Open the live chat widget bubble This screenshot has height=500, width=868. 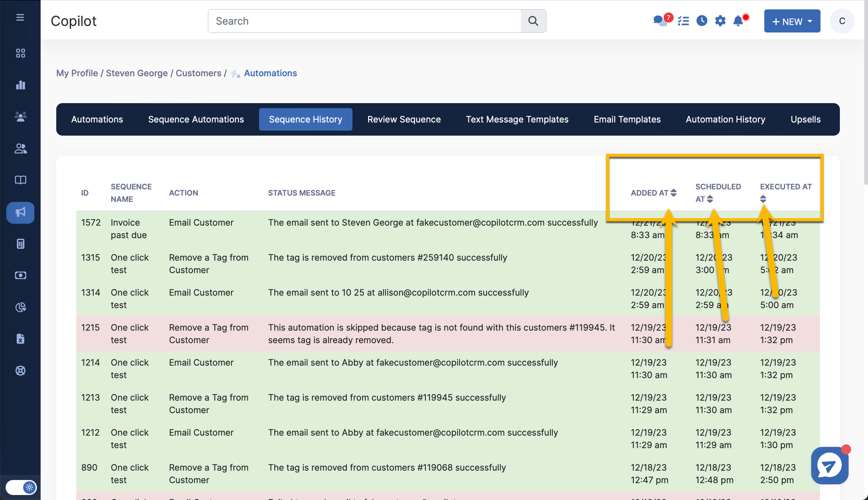point(830,465)
